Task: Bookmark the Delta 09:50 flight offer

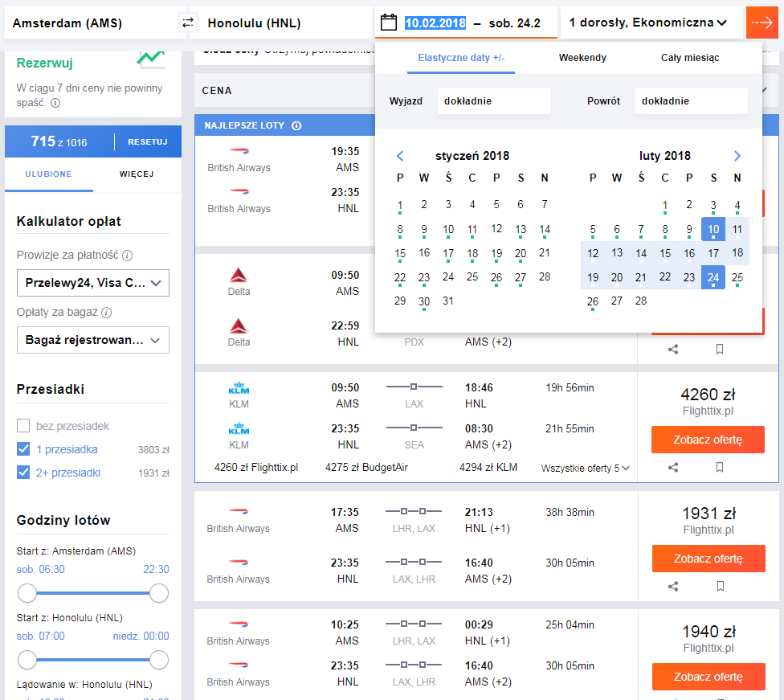Action: point(720,350)
